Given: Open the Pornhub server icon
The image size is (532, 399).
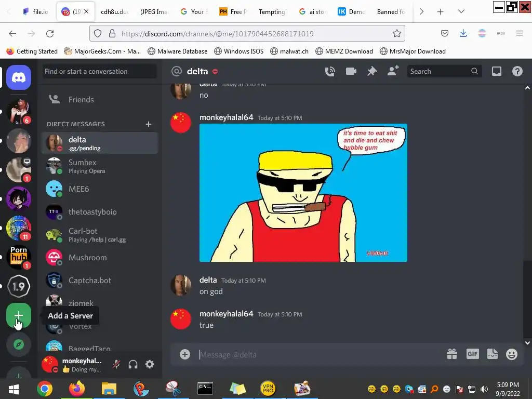Looking at the screenshot, I should (19, 257).
